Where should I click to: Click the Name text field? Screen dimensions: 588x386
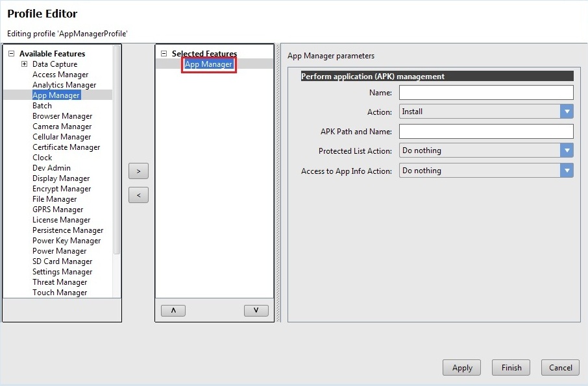486,93
